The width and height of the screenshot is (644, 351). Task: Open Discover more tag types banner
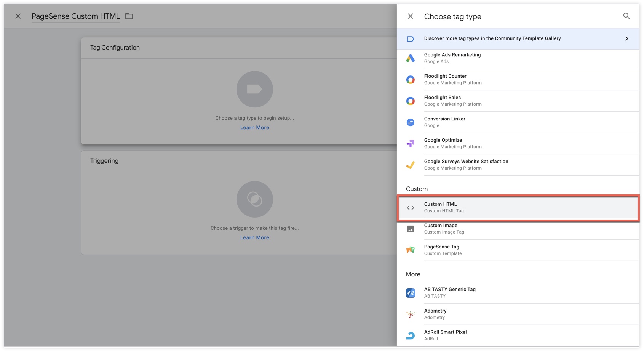[x=492, y=38]
